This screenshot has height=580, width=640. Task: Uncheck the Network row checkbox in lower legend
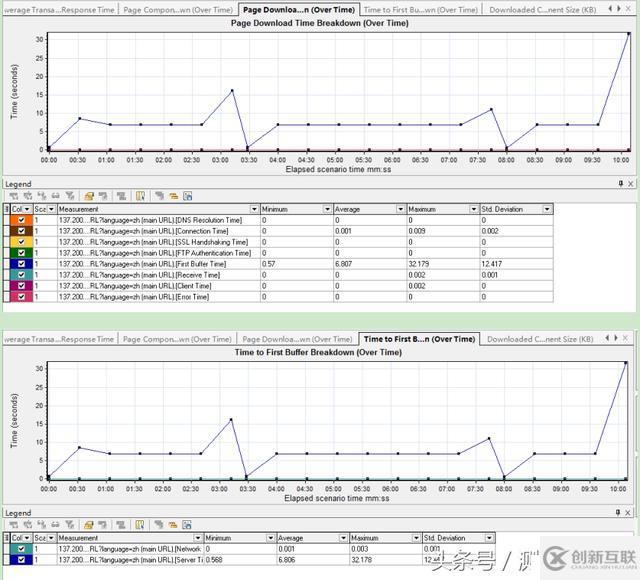click(x=21, y=549)
